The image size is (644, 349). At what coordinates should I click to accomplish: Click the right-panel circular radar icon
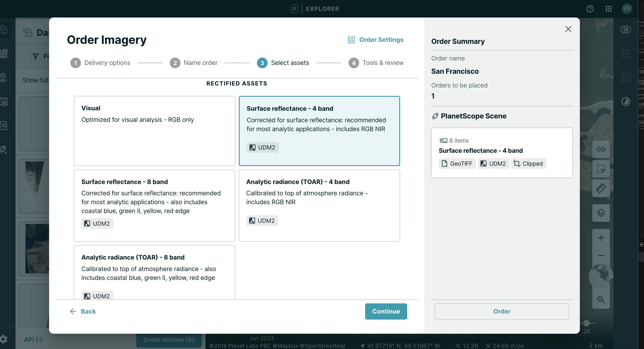point(626,29)
